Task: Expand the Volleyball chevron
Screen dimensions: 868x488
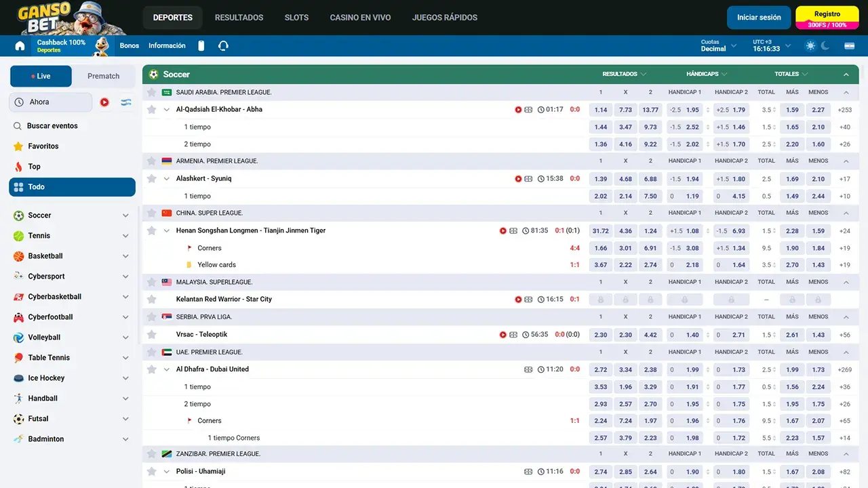Action: click(125, 338)
